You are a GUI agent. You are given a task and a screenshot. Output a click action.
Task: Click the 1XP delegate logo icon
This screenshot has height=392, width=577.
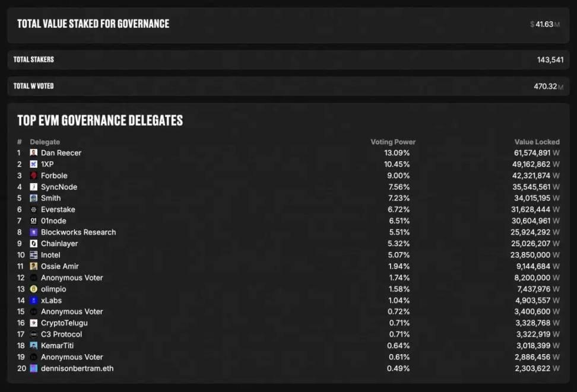34,164
